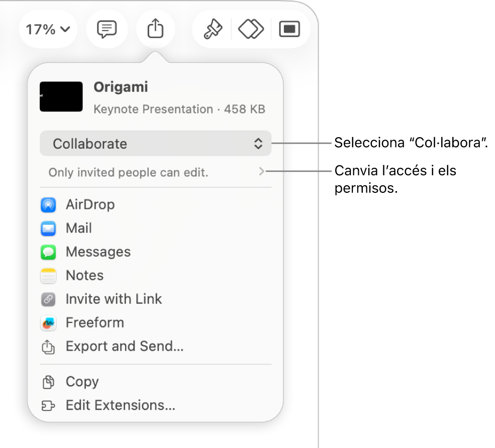Choose Invite with Link
Image resolution: width=495 pixels, height=448 pixels.
coord(114,299)
